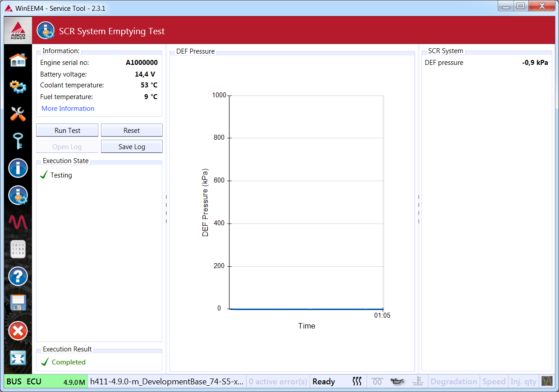Screen dimensions: 559x392
Task: Click the floppy disk save icon
Action: click(18, 303)
